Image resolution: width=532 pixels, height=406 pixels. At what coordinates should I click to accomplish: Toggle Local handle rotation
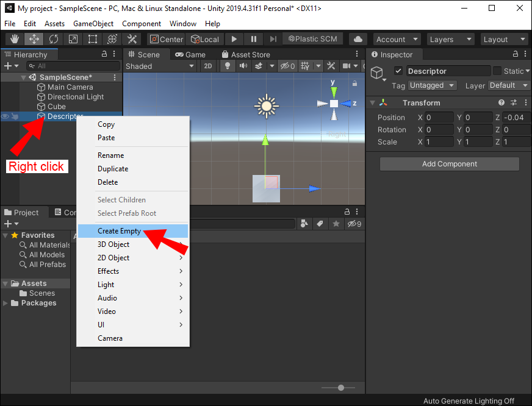[x=204, y=39]
